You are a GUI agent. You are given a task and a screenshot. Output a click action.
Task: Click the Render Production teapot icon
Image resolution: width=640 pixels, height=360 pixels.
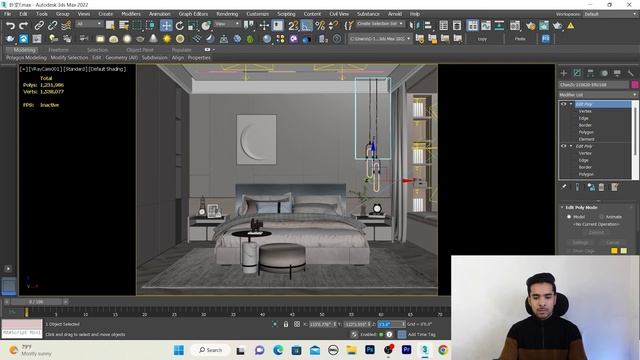[x=557, y=26]
